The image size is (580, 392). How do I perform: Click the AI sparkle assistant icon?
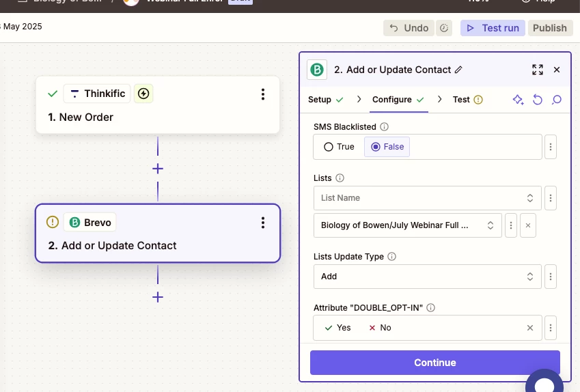519,100
